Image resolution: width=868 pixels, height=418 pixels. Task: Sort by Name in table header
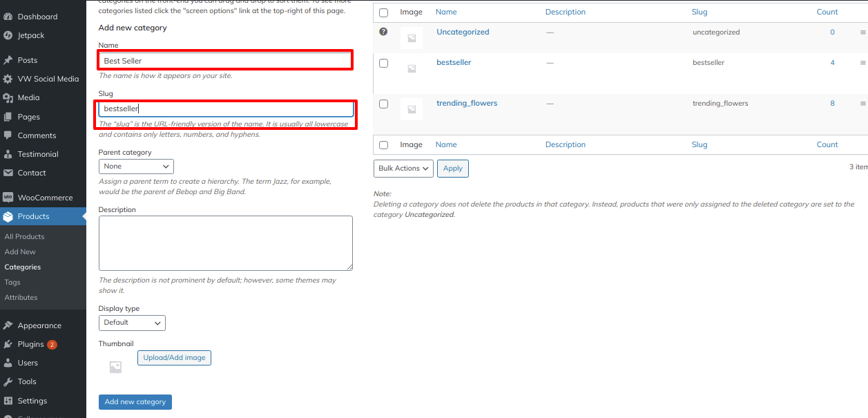coord(446,12)
